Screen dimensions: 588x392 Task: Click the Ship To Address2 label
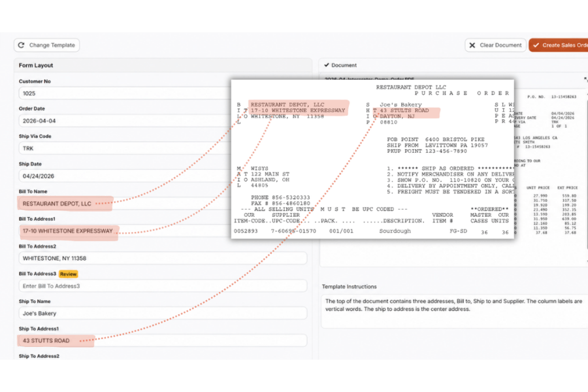[39, 356]
